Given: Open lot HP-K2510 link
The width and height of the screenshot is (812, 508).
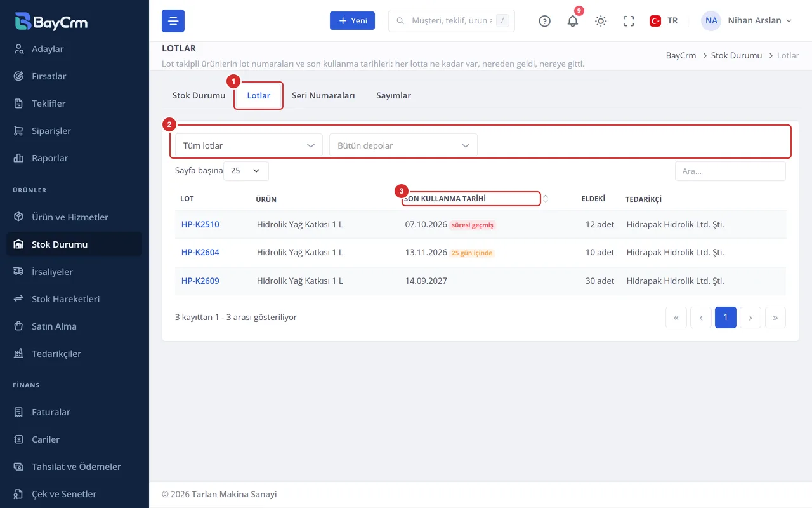Looking at the screenshot, I should [x=200, y=224].
